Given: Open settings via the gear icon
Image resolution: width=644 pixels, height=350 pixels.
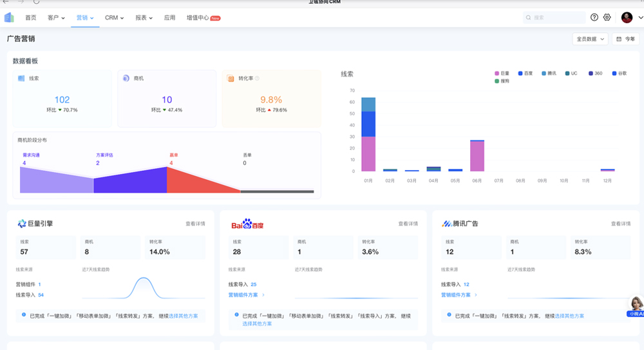Looking at the screenshot, I should click(x=607, y=17).
